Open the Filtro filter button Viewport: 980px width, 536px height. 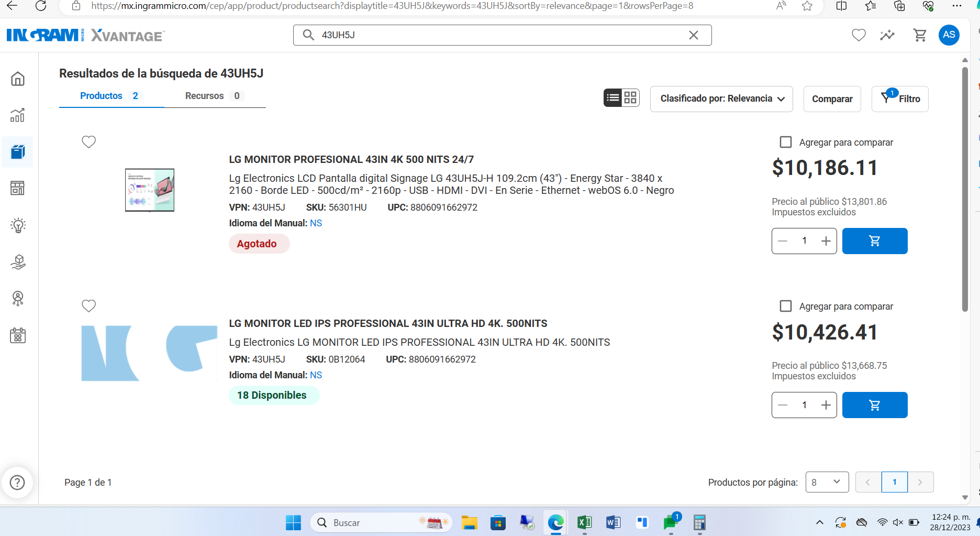point(900,99)
